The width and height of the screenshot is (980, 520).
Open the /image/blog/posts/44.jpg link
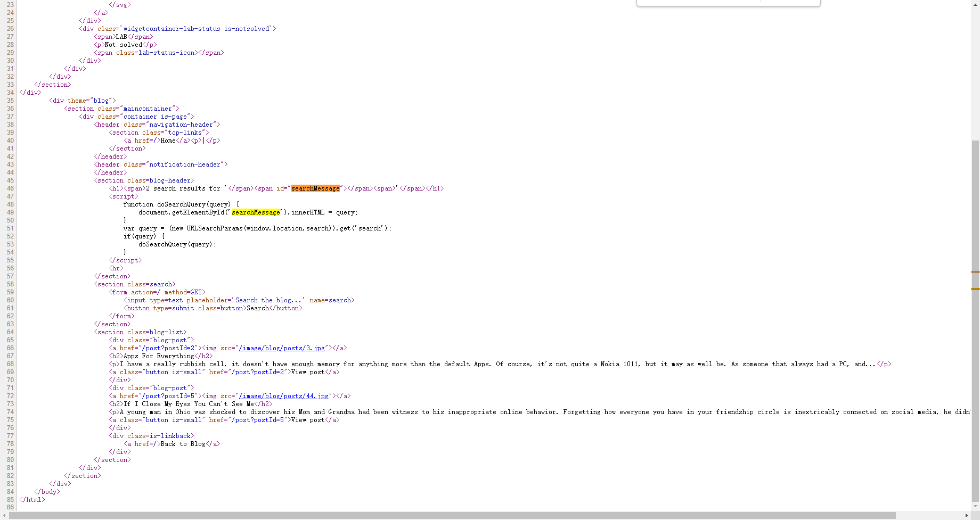[283, 396]
